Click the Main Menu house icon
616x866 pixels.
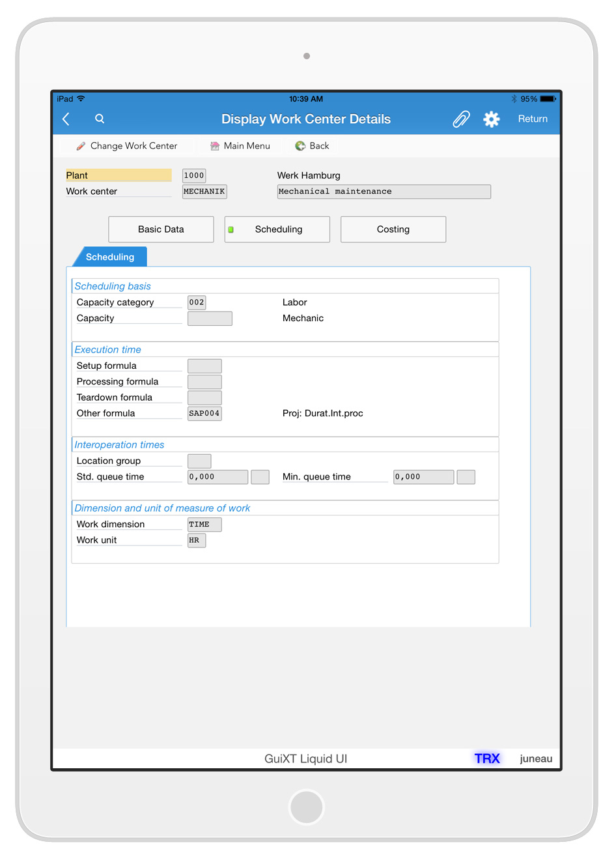point(214,146)
